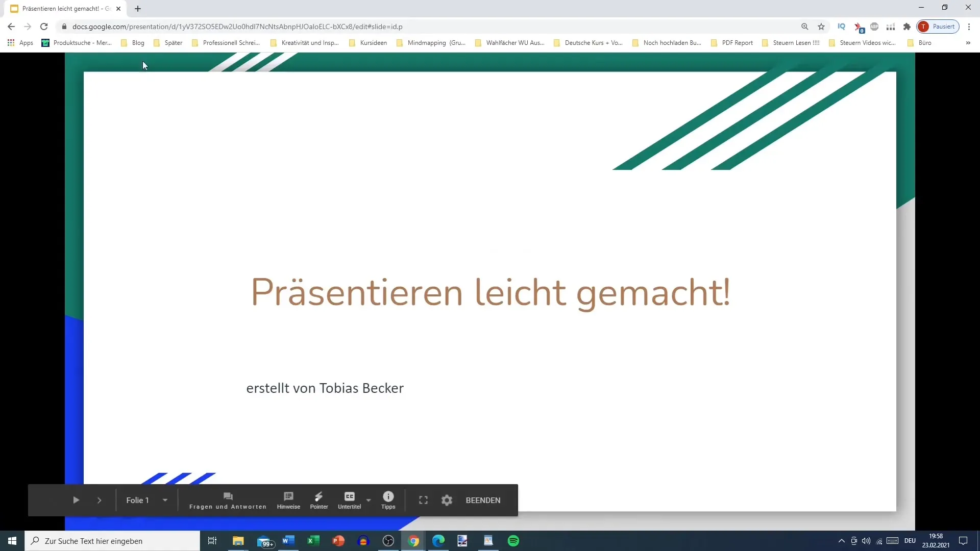980x551 pixels.
Task: Open the Extensions puzzle-piece menu
Action: [907, 27]
